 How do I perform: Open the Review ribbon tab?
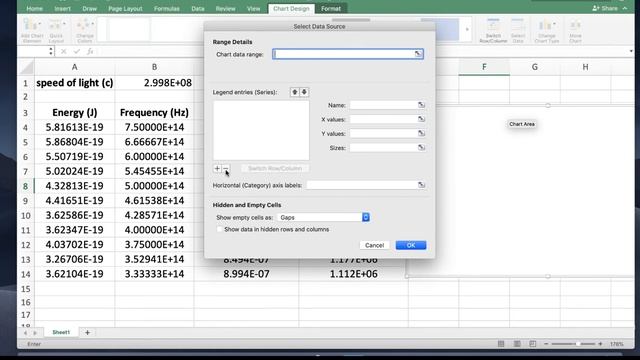(225, 9)
